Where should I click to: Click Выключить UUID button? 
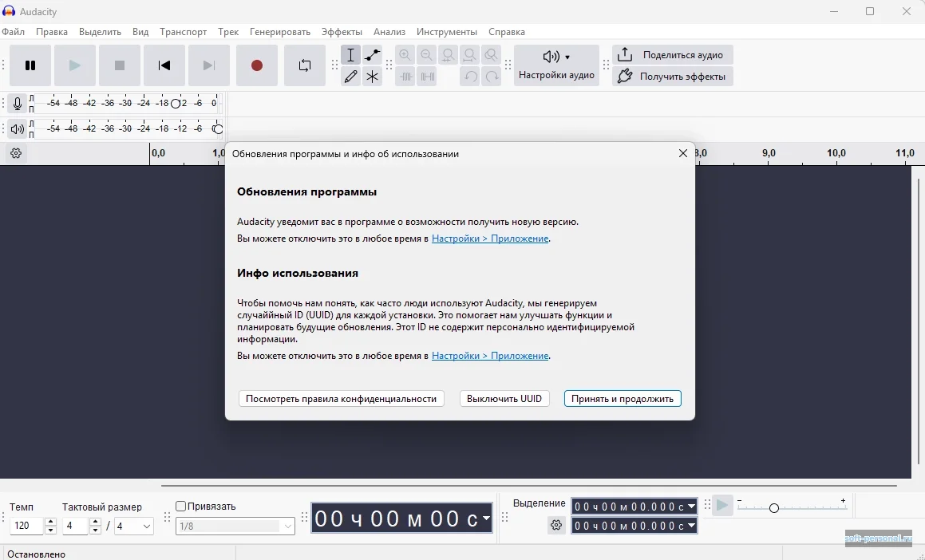click(504, 399)
